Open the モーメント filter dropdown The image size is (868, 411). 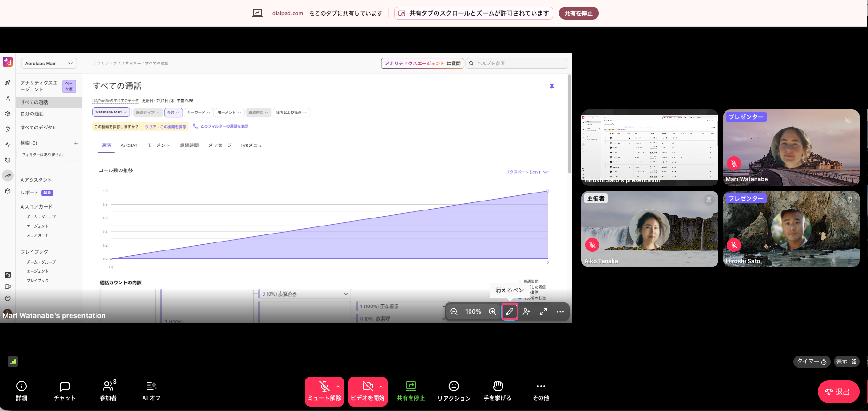coord(230,113)
